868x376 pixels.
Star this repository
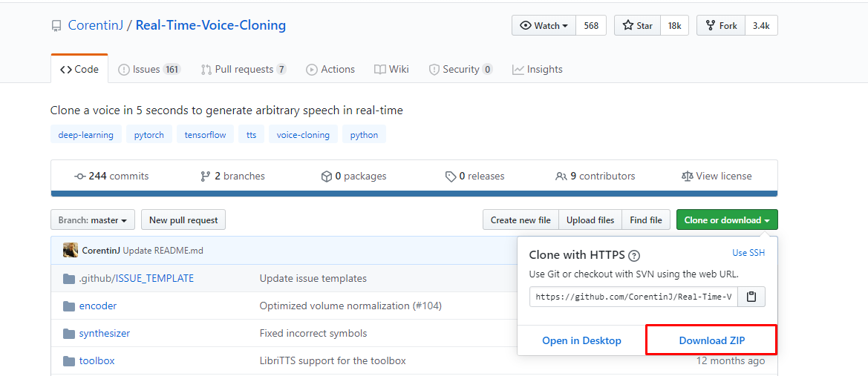[x=638, y=25]
